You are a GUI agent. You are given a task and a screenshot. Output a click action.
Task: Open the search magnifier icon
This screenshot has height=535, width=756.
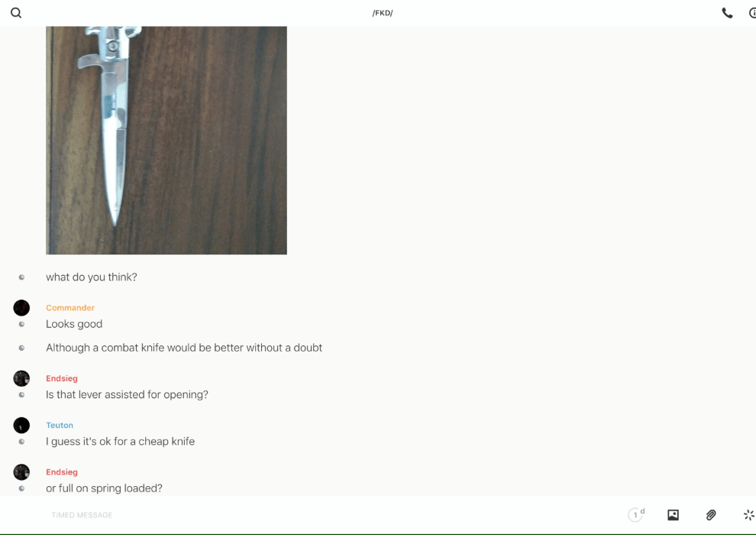click(x=16, y=13)
